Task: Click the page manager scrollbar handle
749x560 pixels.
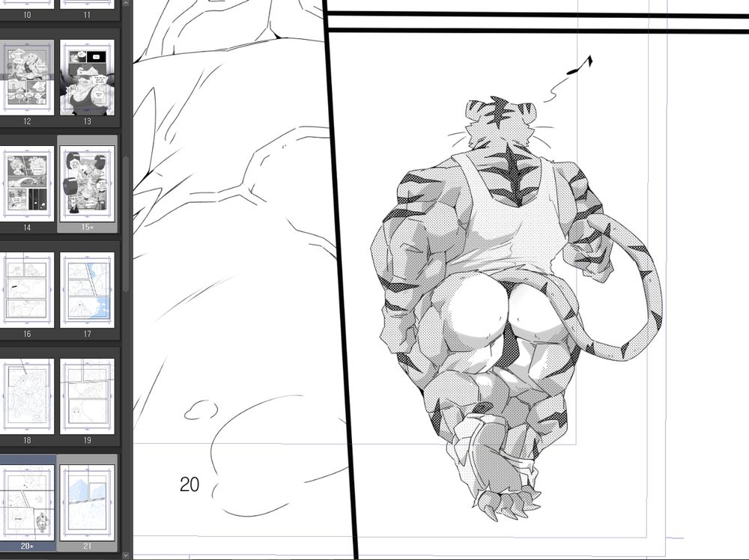Action: pyautogui.click(x=126, y=223)
